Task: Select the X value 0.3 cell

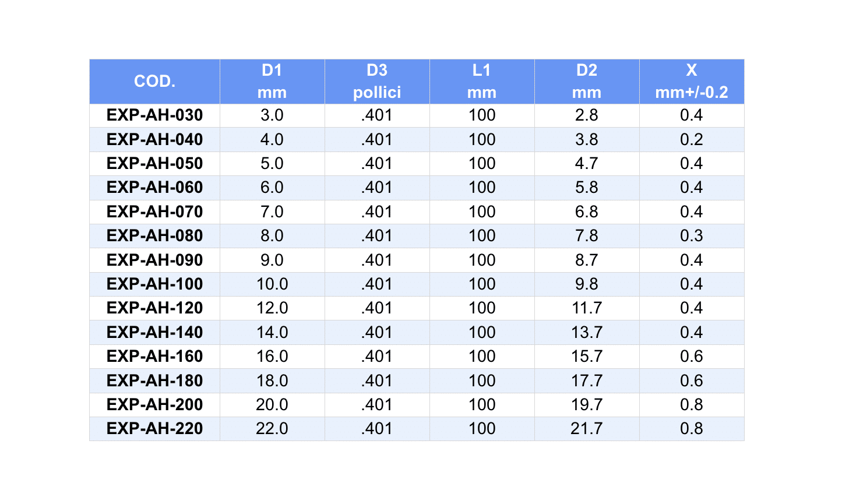Action: coord(692,236)
